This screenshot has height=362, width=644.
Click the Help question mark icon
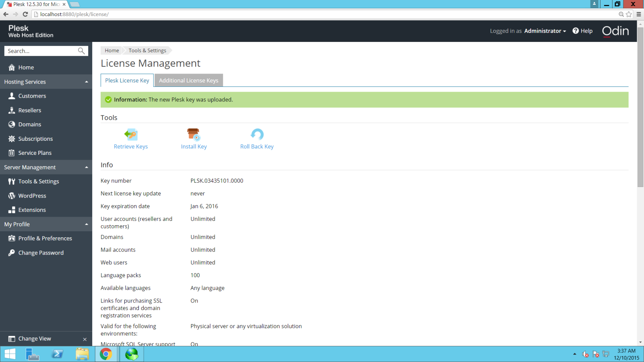coord(576,31)
